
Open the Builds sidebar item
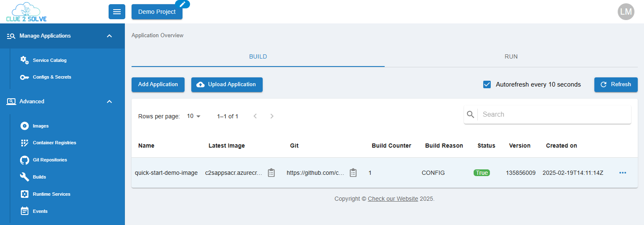(x=39, y=177)
